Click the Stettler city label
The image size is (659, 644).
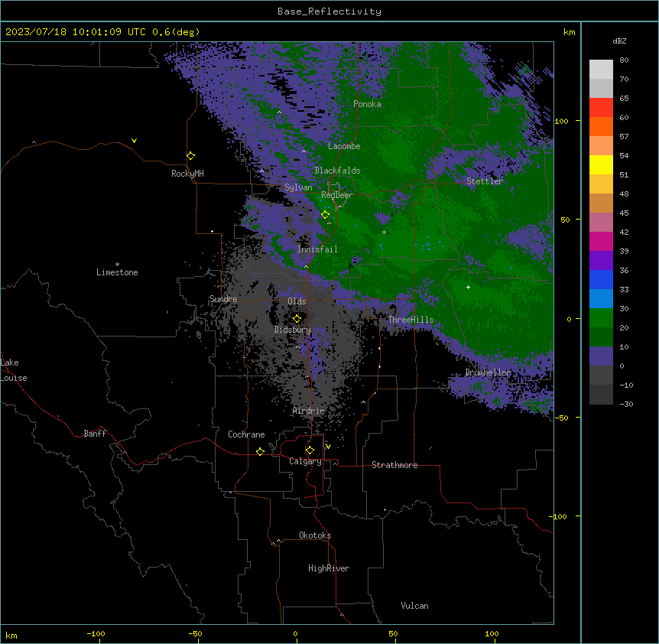[485, 181]
